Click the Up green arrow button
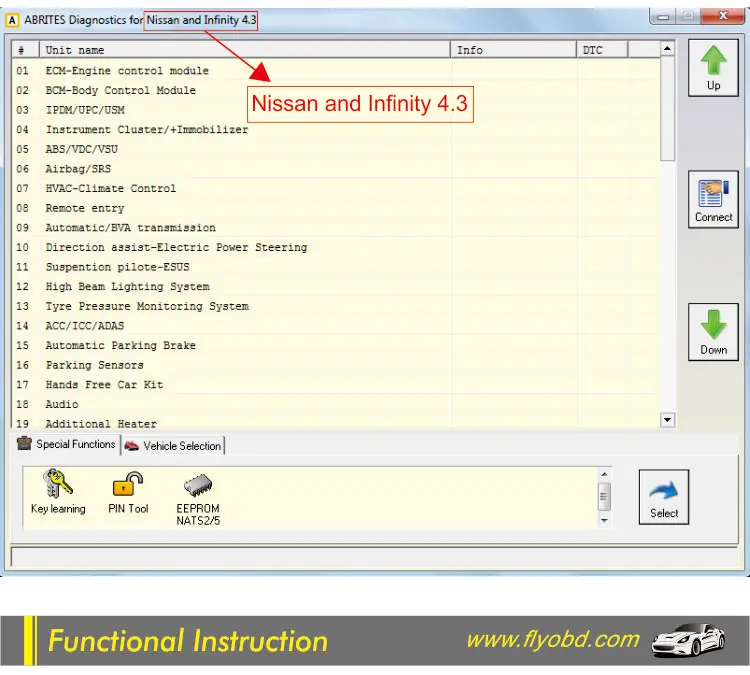 pyautogui.click(x=713, y=68)
